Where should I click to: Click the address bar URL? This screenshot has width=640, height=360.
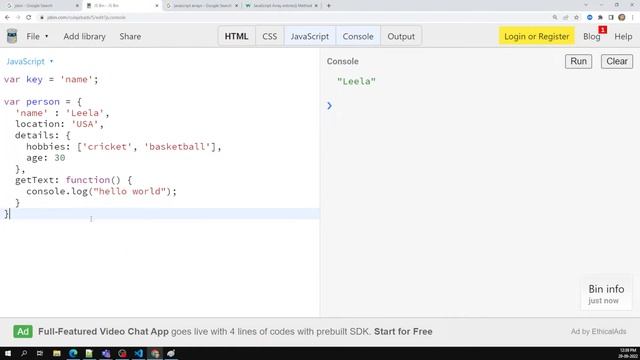coord(86,18)
